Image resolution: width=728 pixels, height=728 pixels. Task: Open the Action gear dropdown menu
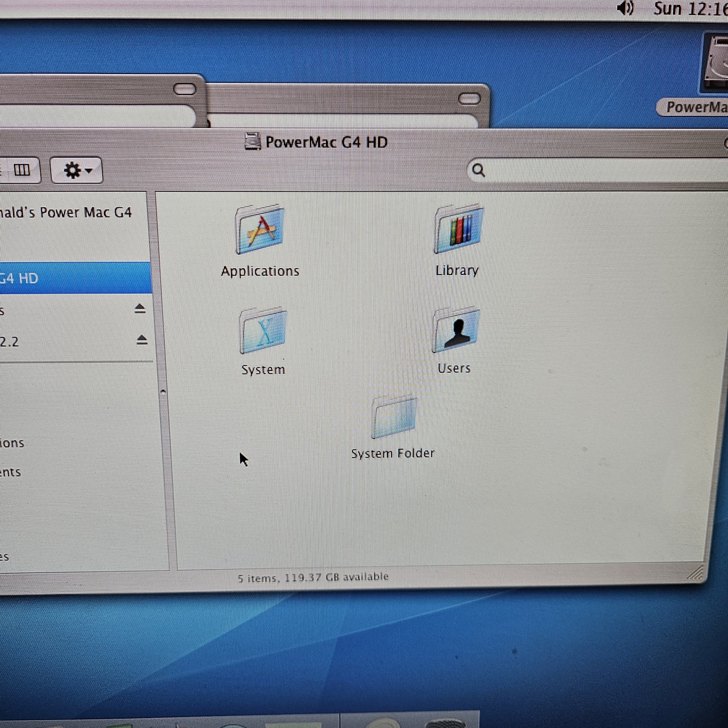point(76,170)
